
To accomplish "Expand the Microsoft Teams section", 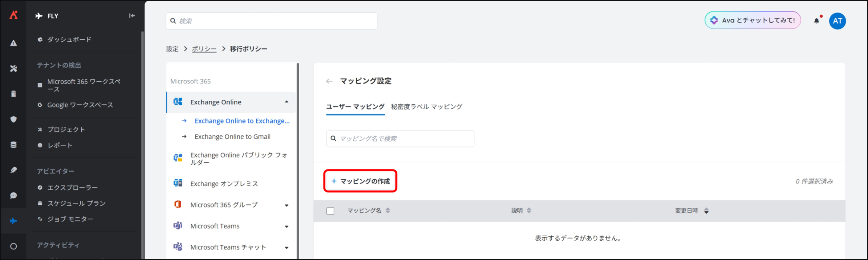I will click(x=287, y=226).
